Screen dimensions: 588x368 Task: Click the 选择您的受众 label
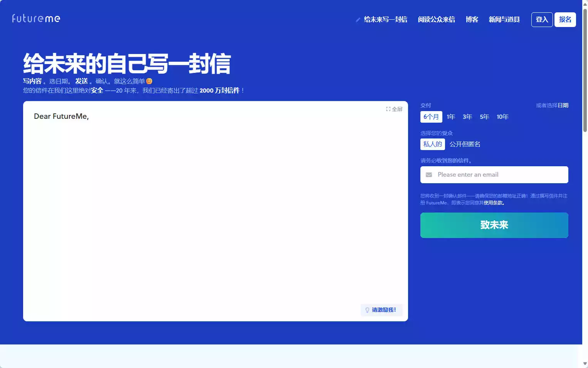coord(437,133)
